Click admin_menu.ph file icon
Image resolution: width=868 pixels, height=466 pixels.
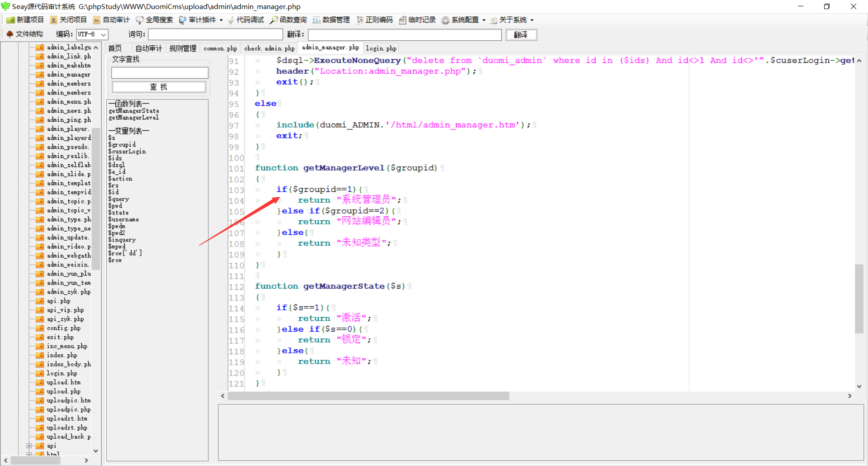(40, 101)
